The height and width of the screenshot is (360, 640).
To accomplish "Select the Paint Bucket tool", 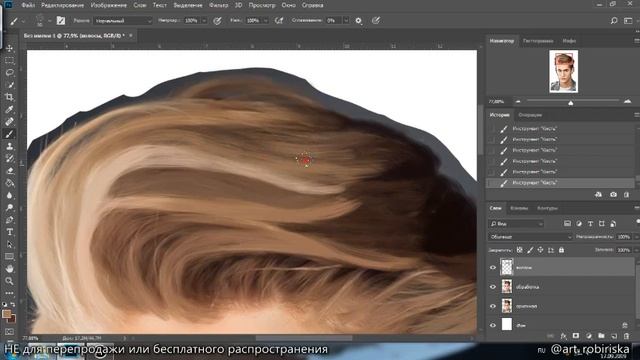I will pyautogui.click(x=9, y=183).
